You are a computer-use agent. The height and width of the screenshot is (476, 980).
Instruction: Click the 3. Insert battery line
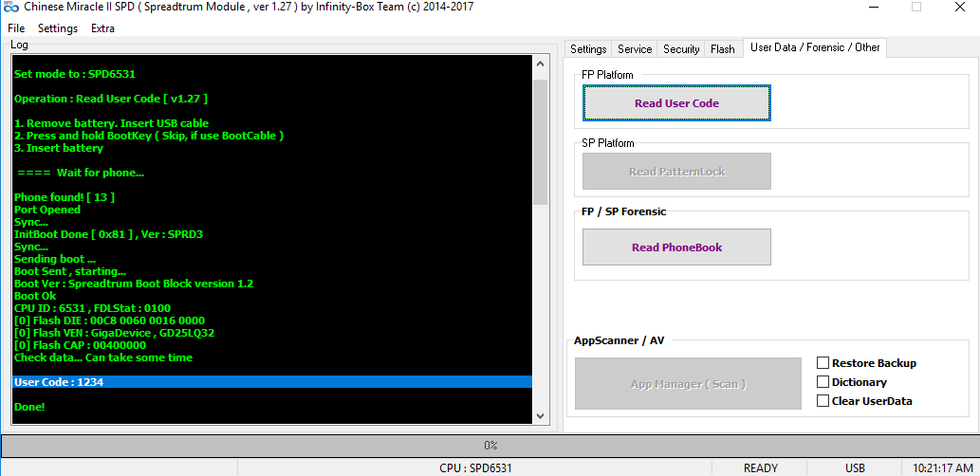59,148
